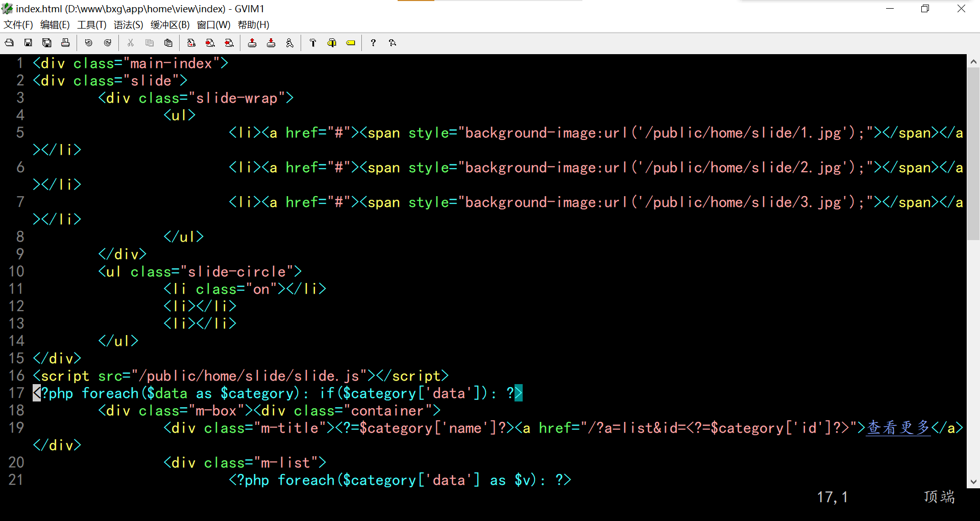Restore down the GVIM window
This screenshot has width=980, height=521.
925,9
